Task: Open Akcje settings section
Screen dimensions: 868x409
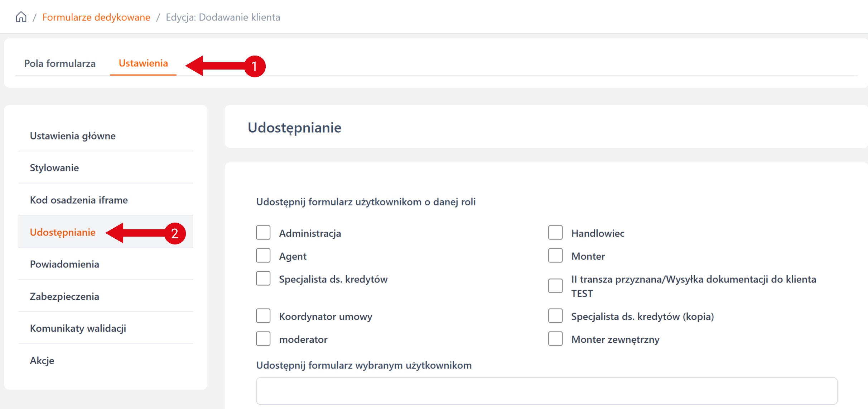Action: pos(42,361)
